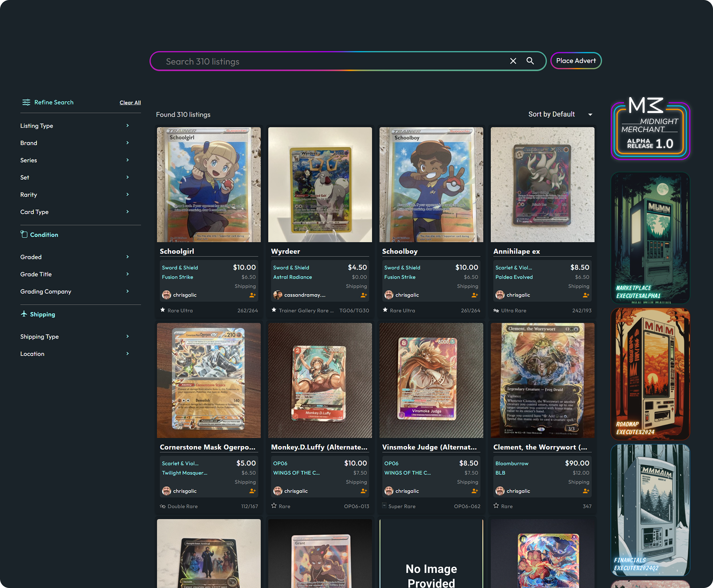Open the Annihilape ex listing title
713x588 pixels.
point(517,251)
